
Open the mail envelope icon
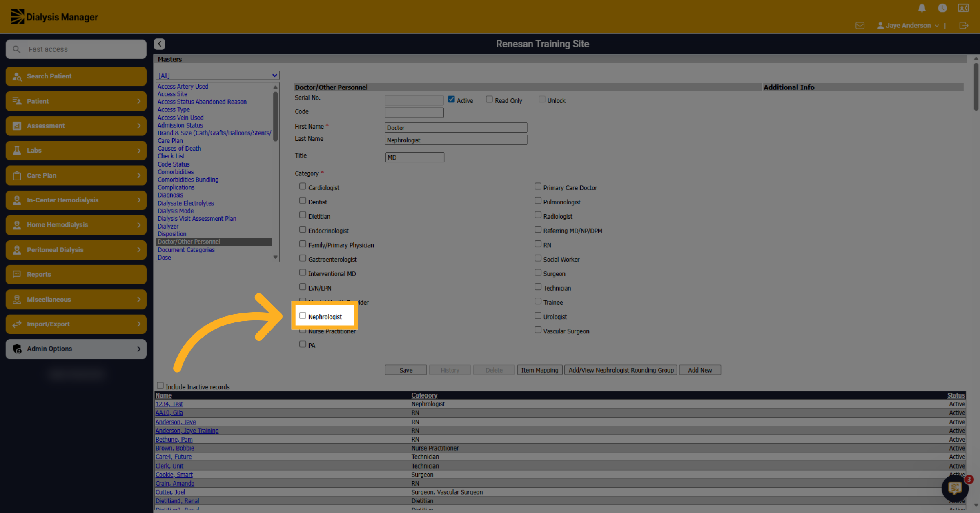click(860, 26)
